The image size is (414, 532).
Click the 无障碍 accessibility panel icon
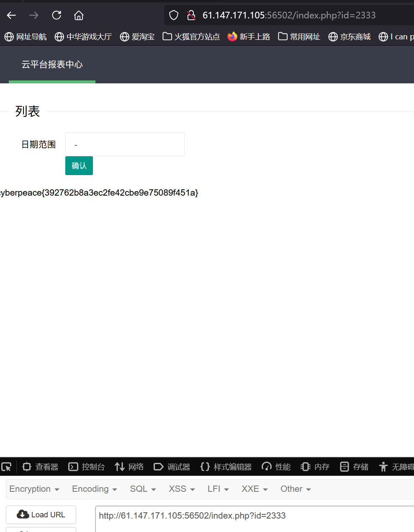(395, 467)
